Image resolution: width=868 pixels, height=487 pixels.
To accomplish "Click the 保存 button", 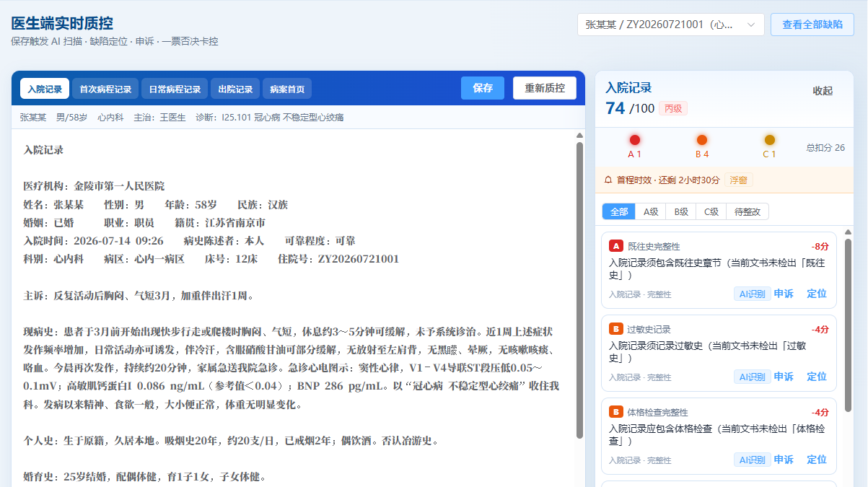I will (x=483, y=88).
